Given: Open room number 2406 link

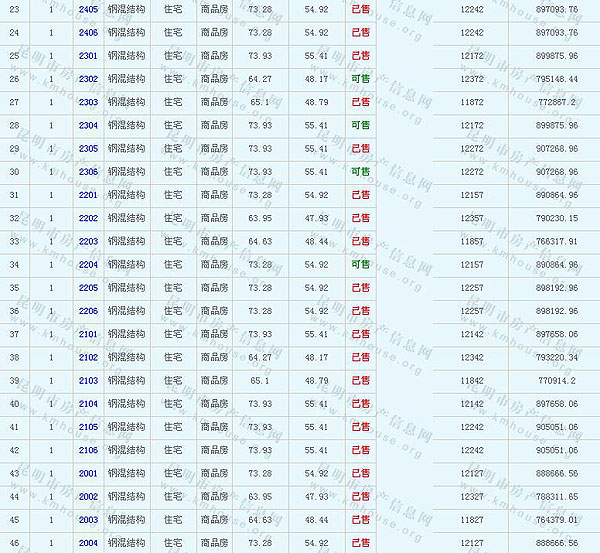Looking at the screenshot, I should coord(88,32).
